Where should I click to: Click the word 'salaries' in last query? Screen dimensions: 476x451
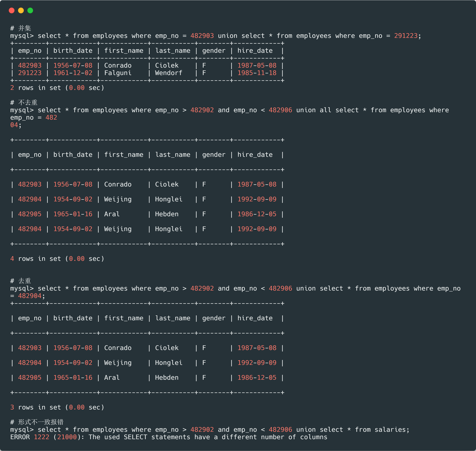390,430
